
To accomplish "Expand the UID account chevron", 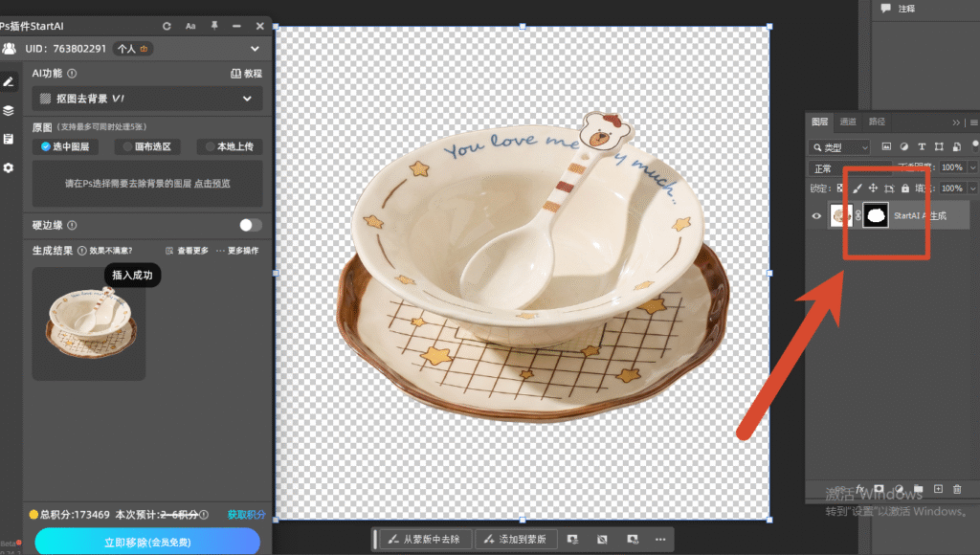I will point(255,49).
